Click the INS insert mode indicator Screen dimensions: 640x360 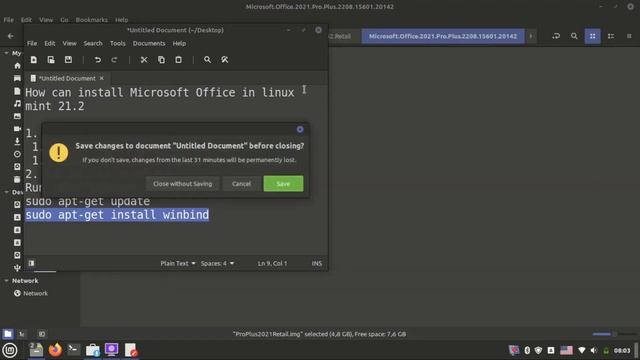[x=317, y=264]
